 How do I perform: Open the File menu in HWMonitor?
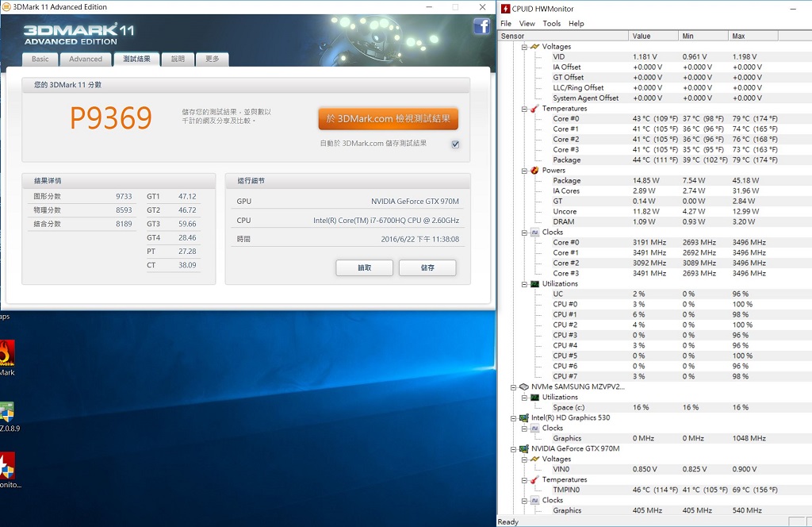(x=506, y=23)
